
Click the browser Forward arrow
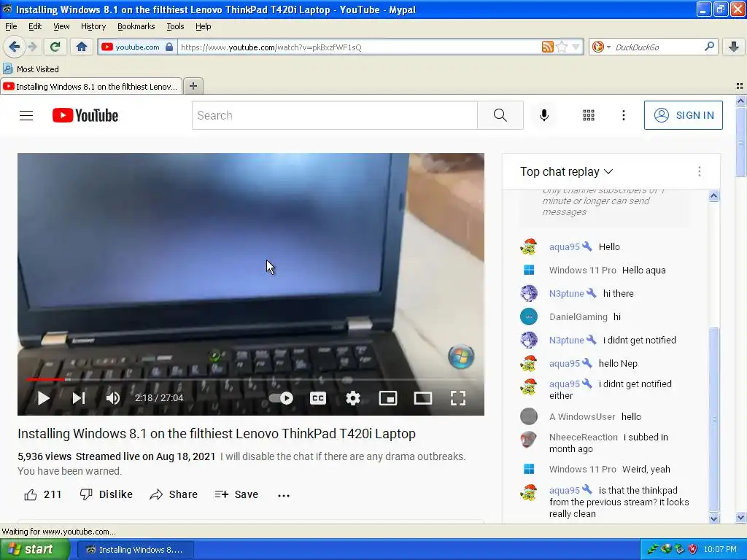pos(32,47)
